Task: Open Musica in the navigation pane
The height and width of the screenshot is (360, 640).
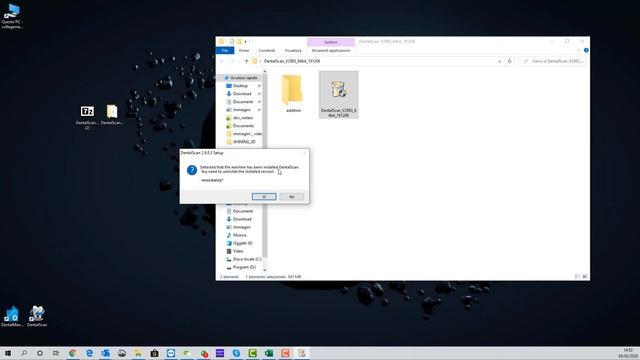Action: click(x=239, y=235)
